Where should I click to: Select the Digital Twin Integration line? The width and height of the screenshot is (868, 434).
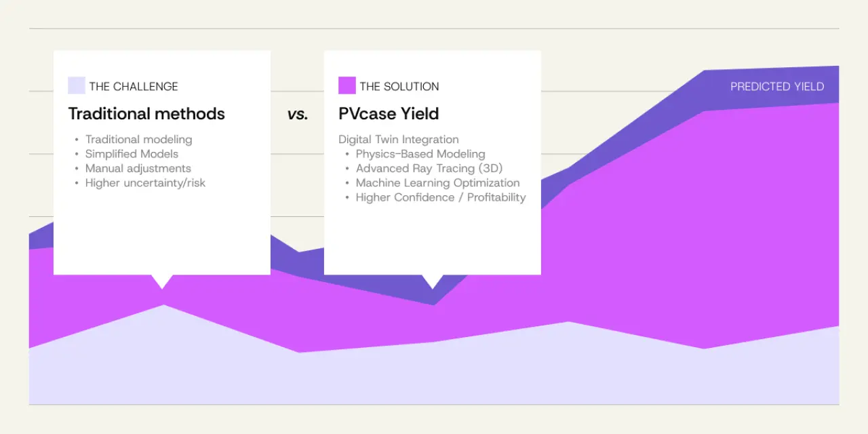point(399,140)
